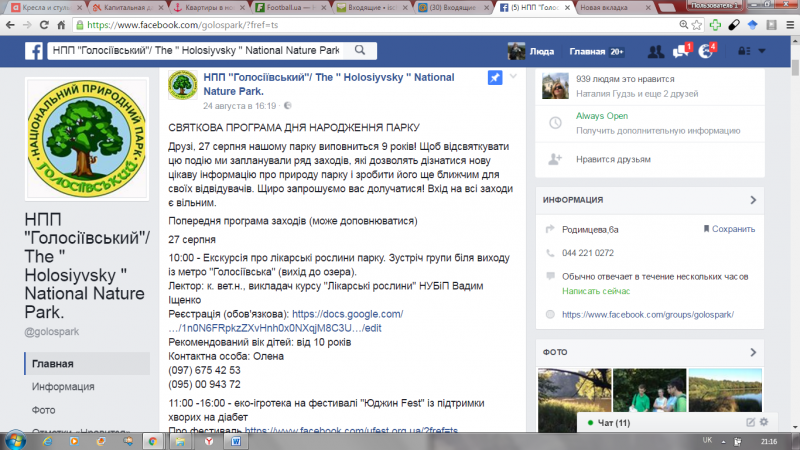Open Windows Start button
800x450 pixels.
point(14,441)
